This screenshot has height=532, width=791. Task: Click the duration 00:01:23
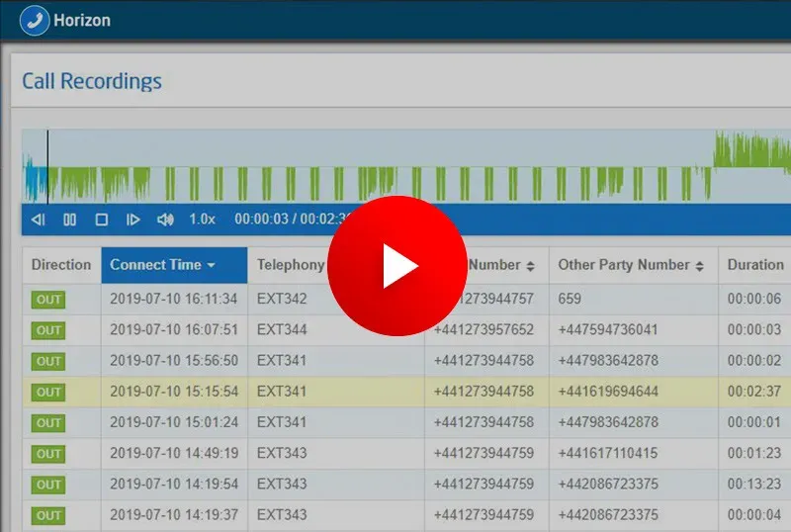point(754,453)
